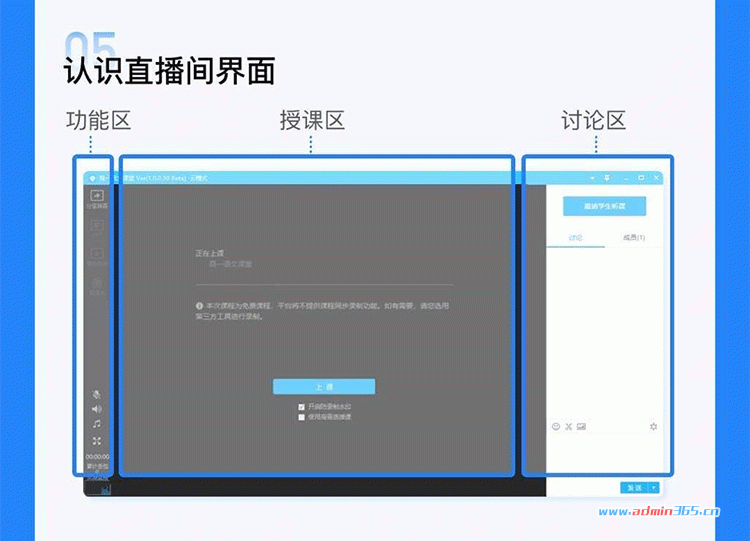Click the blue 上课 start class button
Viewport: 750px width, 541px height.
tap(324, 386)
